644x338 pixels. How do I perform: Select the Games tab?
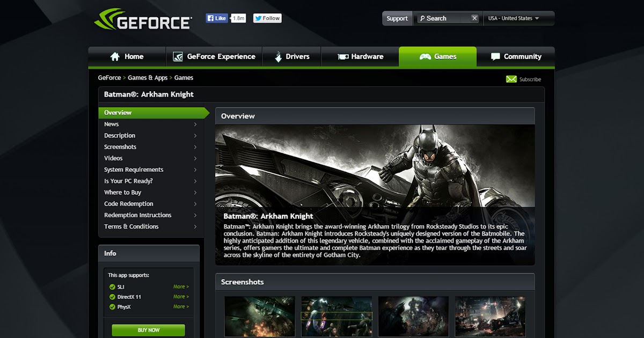pos(437,56)
